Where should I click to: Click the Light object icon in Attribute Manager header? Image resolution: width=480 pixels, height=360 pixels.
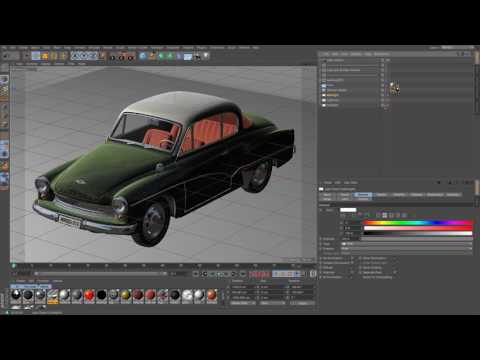pyautogui.click(x=321, y=189)
